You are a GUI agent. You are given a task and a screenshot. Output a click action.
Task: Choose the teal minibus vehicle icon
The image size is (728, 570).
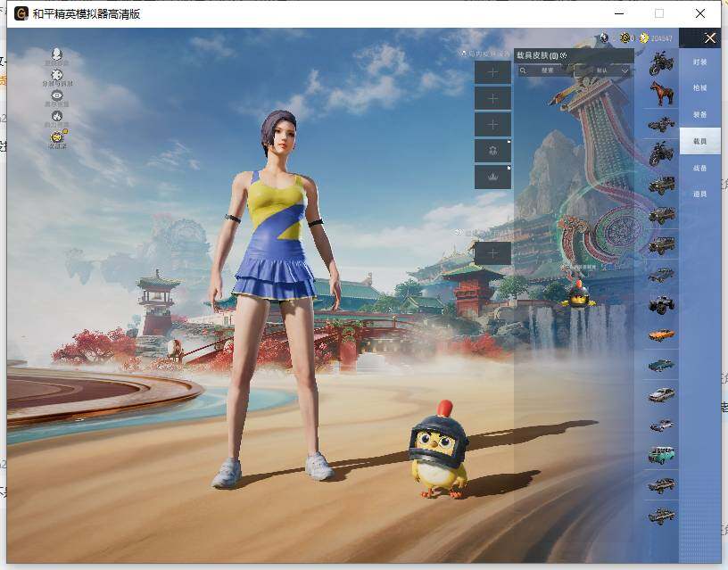coord(661,455)
